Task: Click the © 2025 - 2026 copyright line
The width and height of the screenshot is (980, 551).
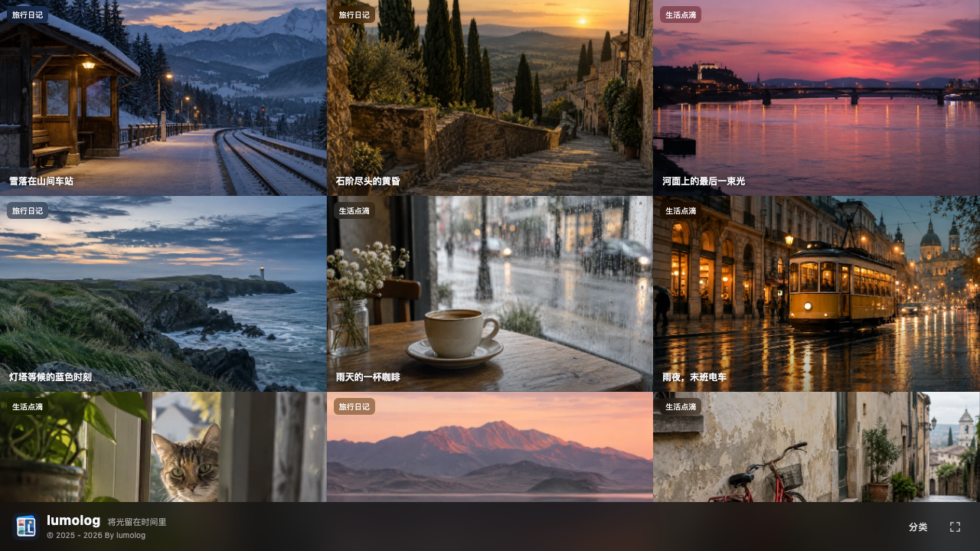Action: coord(96,535)
